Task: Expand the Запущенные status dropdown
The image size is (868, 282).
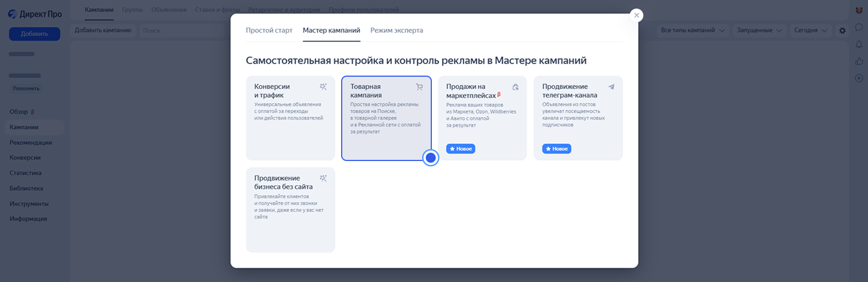Action: [x=759, y=30]
